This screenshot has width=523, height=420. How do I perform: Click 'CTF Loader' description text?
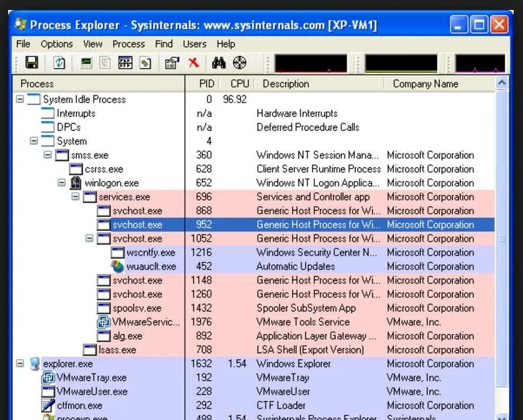tap(281, 405)
